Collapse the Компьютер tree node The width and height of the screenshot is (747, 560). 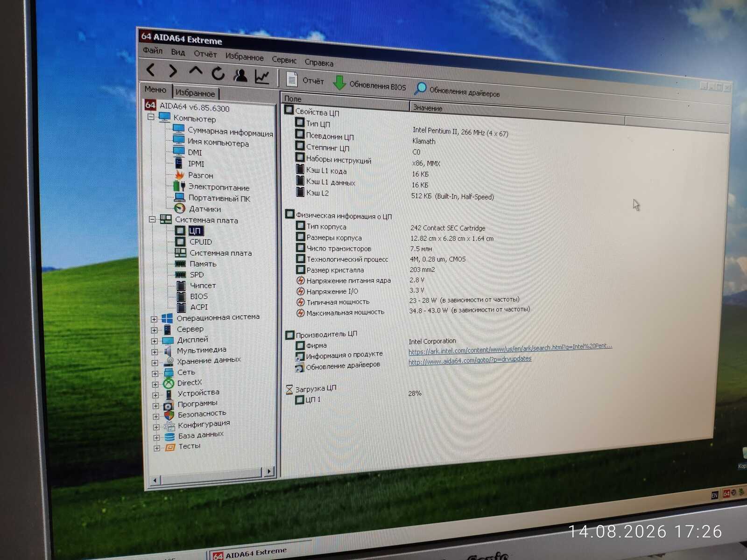[151, 117]
